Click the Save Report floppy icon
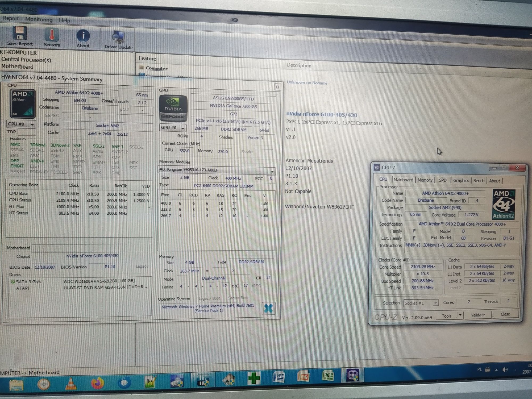 (20, 33)
